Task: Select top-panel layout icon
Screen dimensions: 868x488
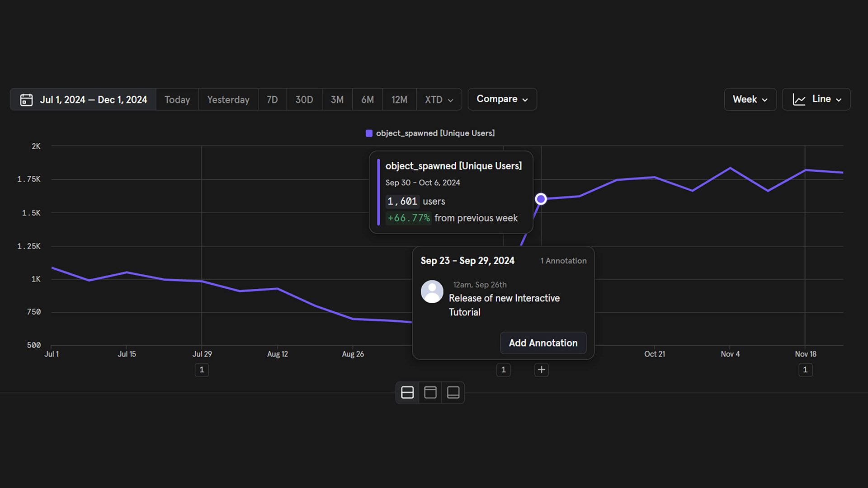Action: click(430, 393)
